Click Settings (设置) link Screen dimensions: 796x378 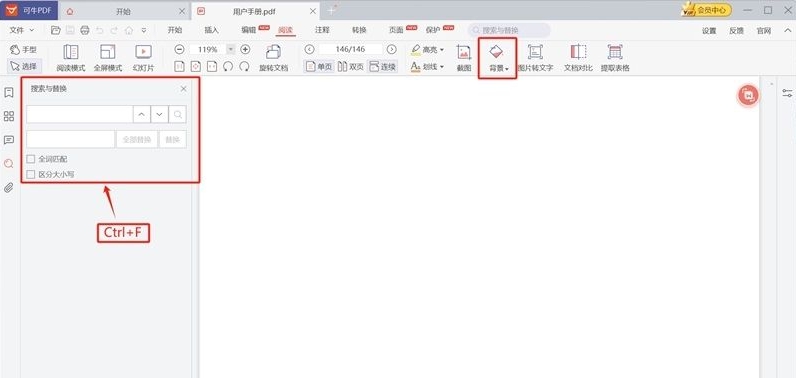pos(709,30)
